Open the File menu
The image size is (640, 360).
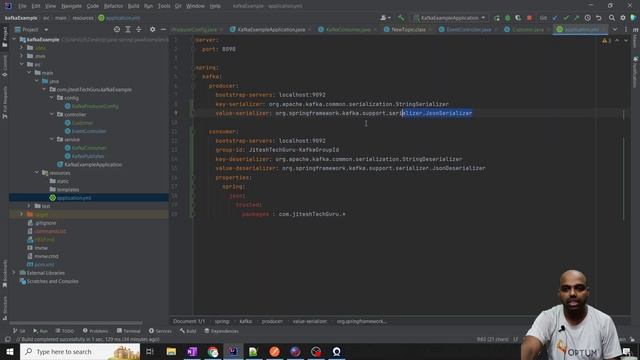22,6
